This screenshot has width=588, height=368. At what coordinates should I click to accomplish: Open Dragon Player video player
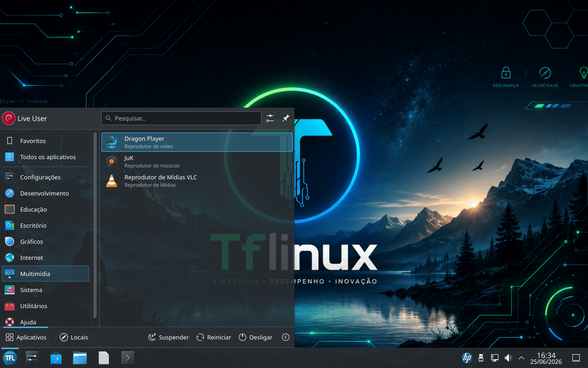coord(197,142)
